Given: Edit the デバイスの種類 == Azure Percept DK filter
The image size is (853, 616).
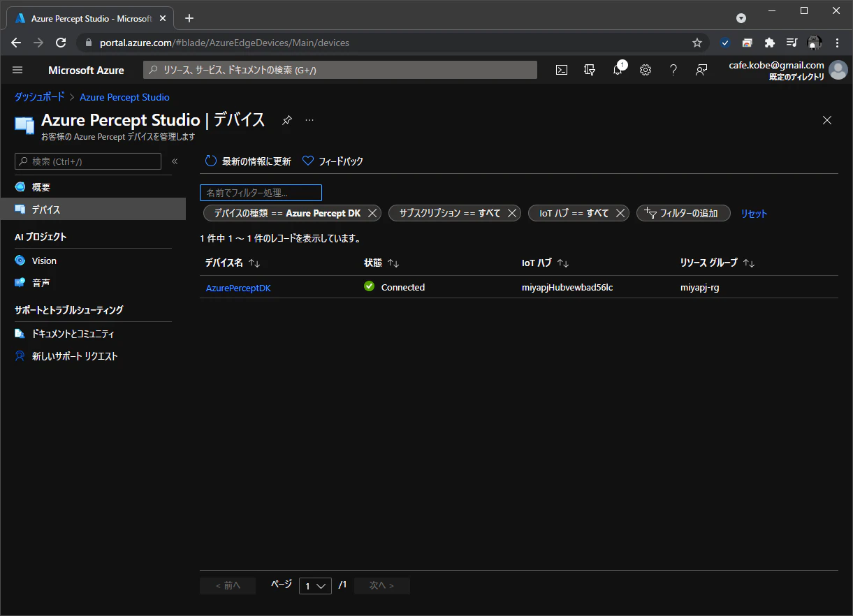Looking at the screenshot, I should pyautogui.click(x=287, y=213).
